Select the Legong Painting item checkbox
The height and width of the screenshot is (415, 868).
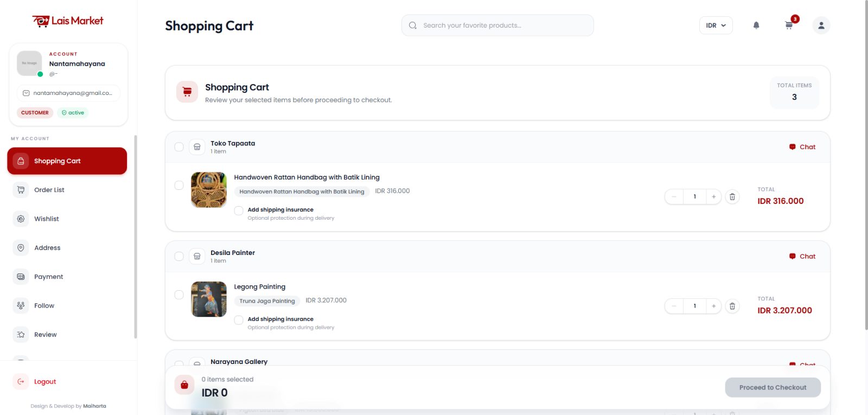click(179, 295)
